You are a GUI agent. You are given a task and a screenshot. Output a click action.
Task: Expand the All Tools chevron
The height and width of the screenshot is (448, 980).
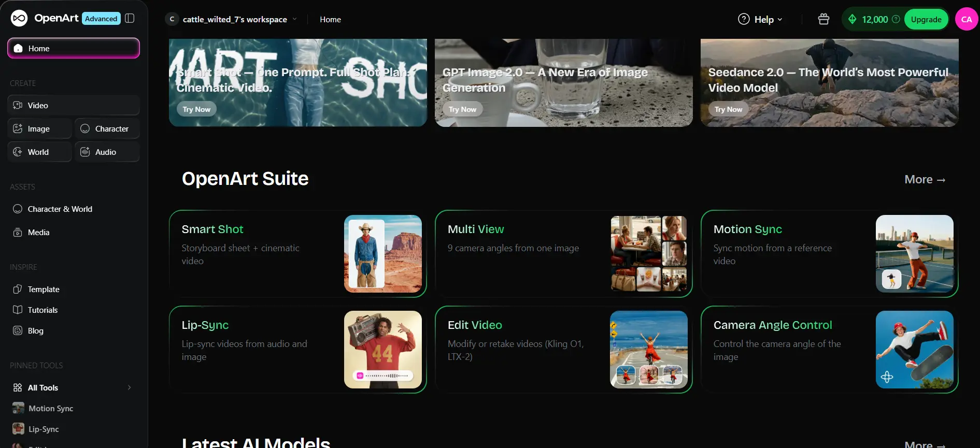[129, 387]
